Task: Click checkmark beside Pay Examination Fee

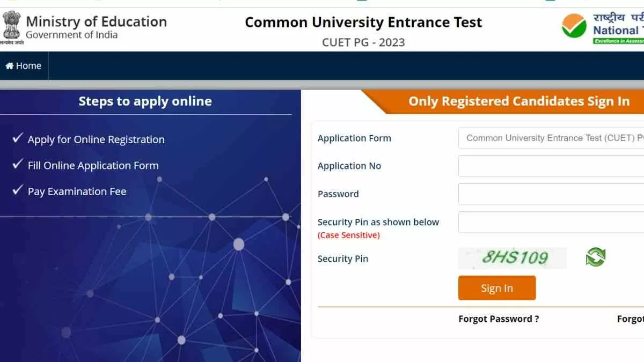Action: point(17,190)
